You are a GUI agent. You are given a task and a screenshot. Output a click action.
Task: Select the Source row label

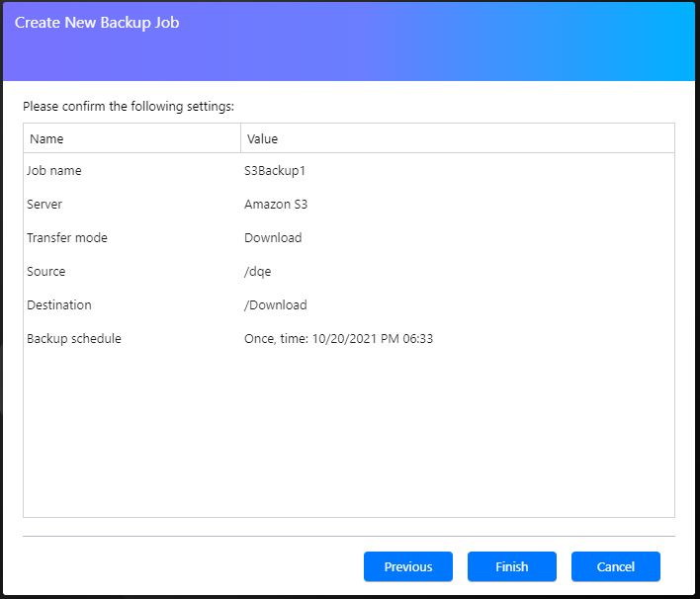click(x=46, y=272)
